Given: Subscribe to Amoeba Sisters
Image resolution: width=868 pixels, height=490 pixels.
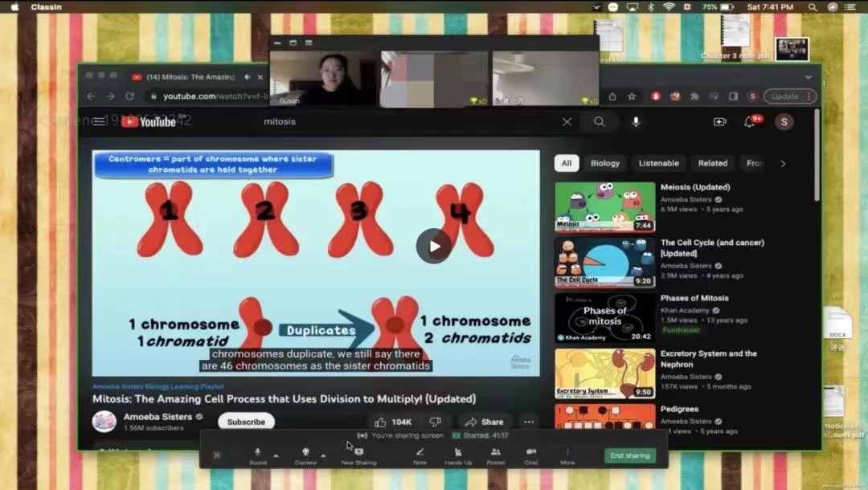Looking at the screenshot, I should pos(246,422).
